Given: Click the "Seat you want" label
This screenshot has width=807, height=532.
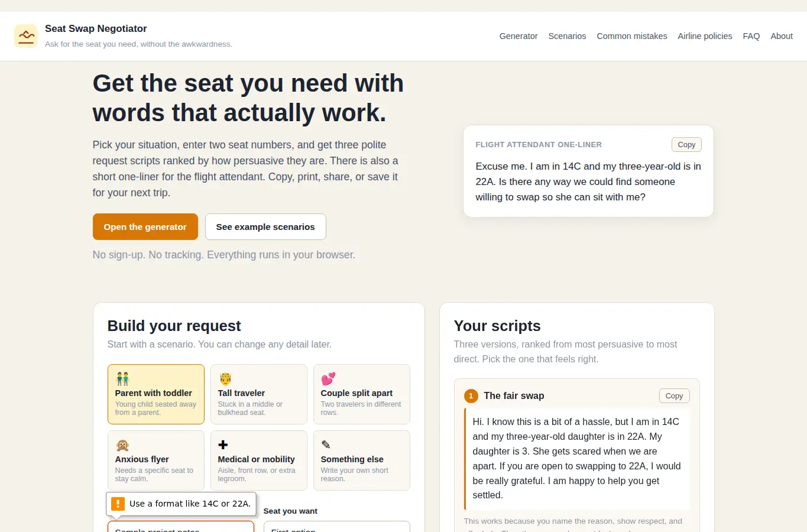Looking at the screenshot, I should click(290, 511).
